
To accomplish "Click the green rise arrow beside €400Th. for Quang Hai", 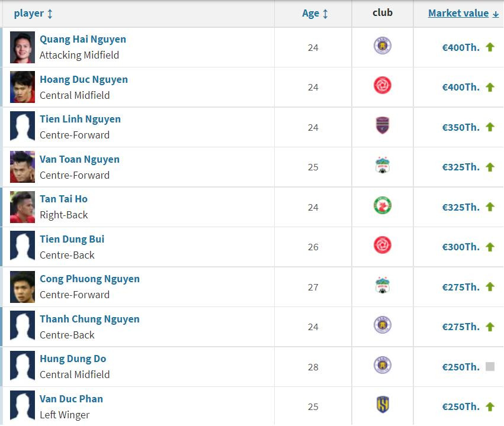I will pyautogui.click(x=489, y=46).
